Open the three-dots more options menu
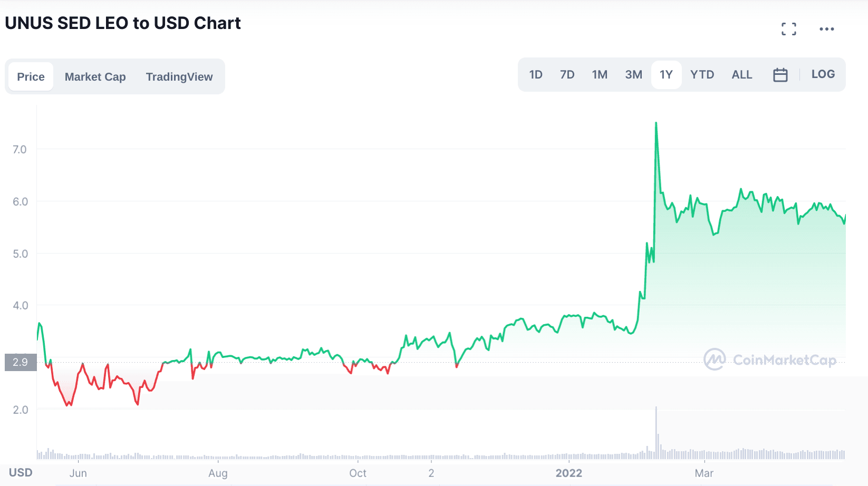Viewport: 868px width, 486px height. point(826,29)
